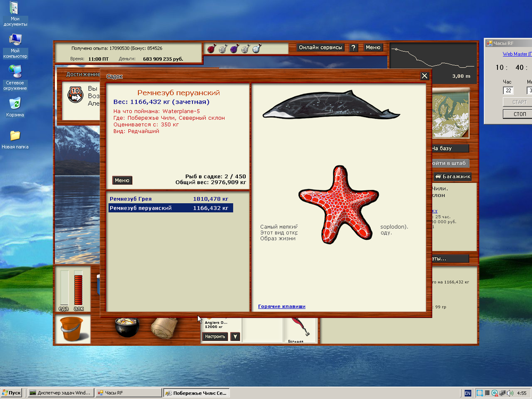Image resolution: width=532 pixels, height=399 pixels.
Task: Switch to Побережье Чили taskbar window
Action: 197,393
